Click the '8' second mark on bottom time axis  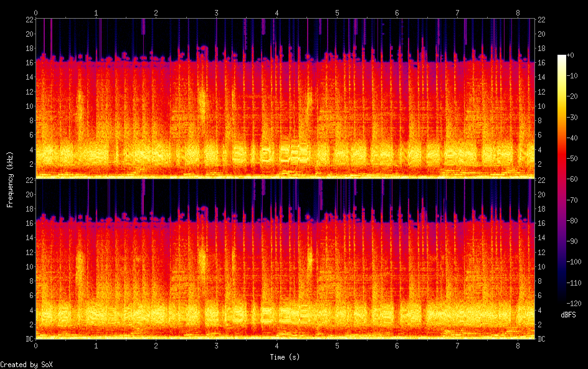[518, 345]
